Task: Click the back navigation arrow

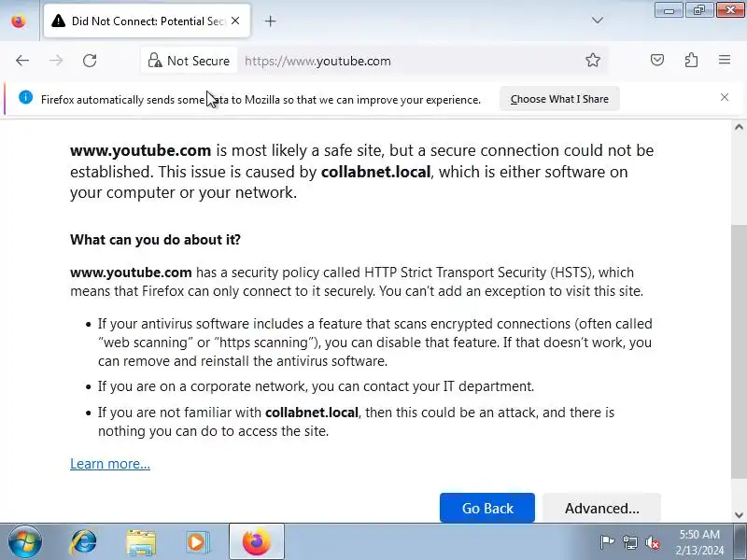Action: click(22, 61)
